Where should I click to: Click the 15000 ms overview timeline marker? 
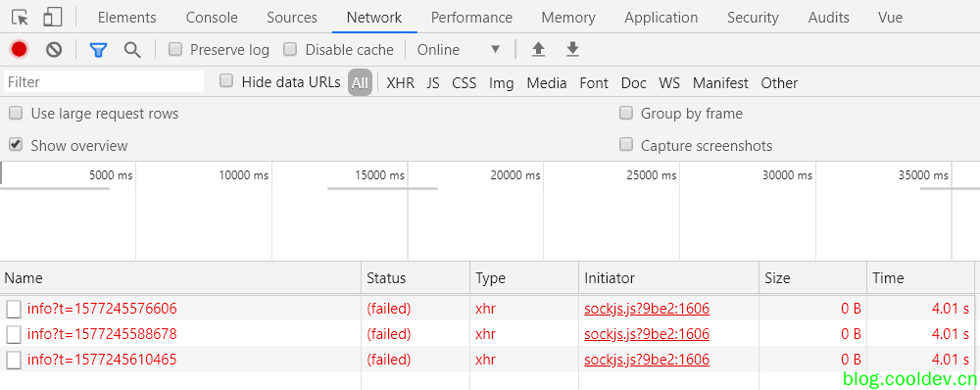click(x=379, y=175)
